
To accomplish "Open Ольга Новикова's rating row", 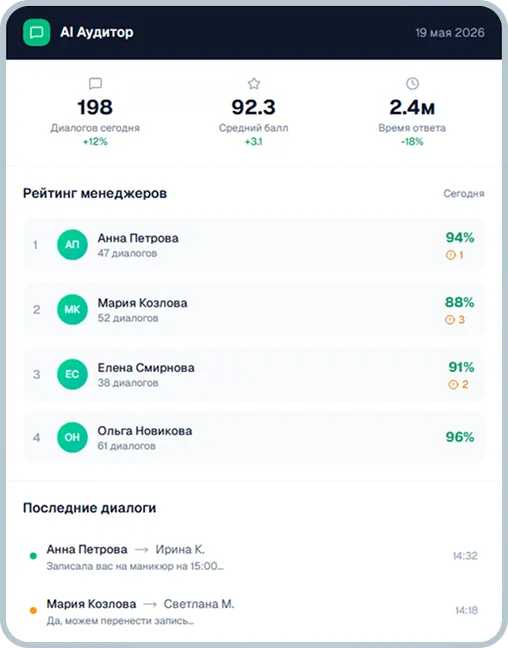I will (x=254, y=437).
